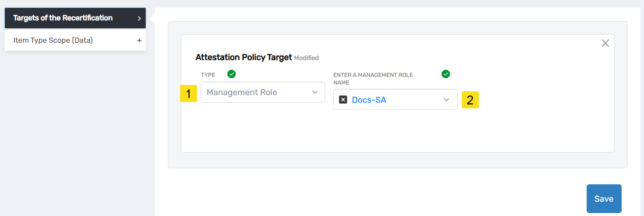Click the green checkmark beside TYPE

[x=232, y=74]
